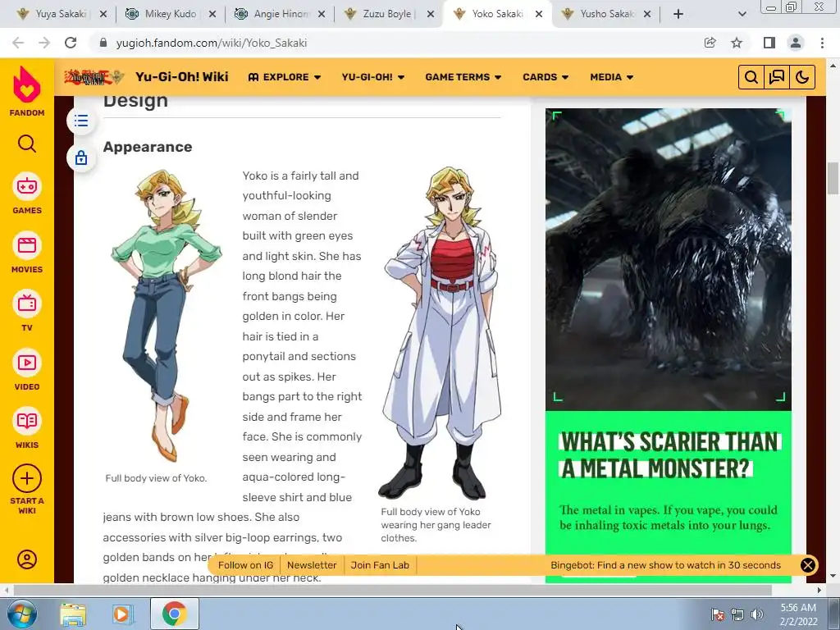Viewport: 840px width, 630px height.
Task: Open the Chrome profile avatar
Action: pos(796,43)
